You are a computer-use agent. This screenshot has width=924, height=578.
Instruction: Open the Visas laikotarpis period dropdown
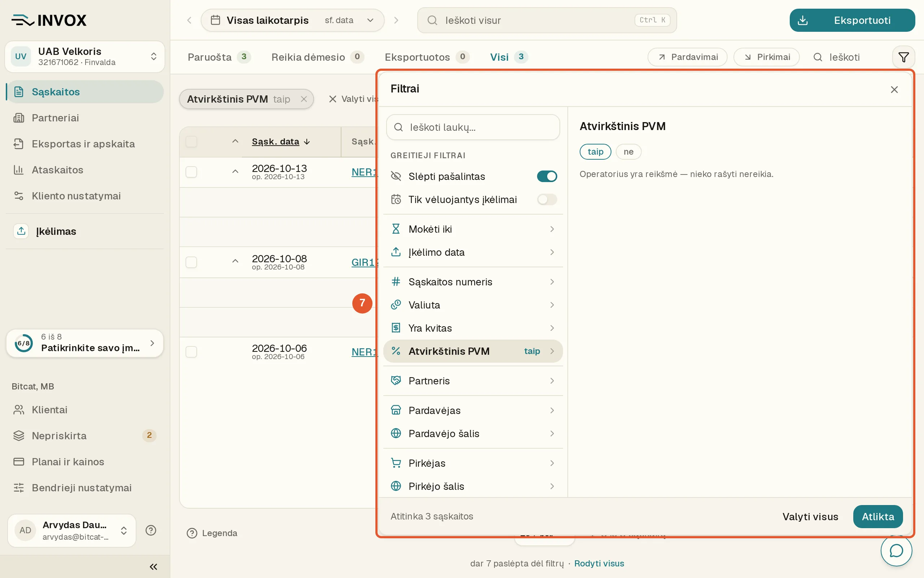(x=292, y=20)
